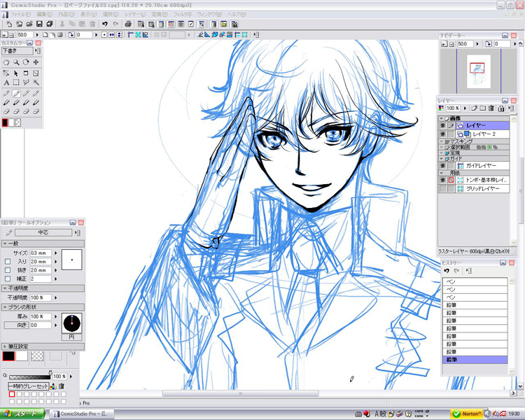Image resolution: width=525 pixels, height=420 pixels.
Task: Select the black arrow Object selector tool
Action: pyautogui.click(x=16, y=73)
